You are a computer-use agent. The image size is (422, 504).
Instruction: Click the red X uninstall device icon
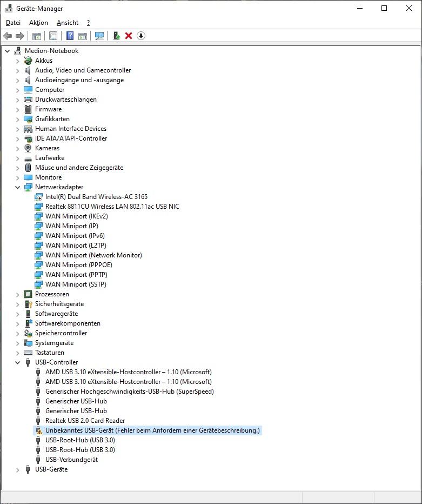point(129,36)
